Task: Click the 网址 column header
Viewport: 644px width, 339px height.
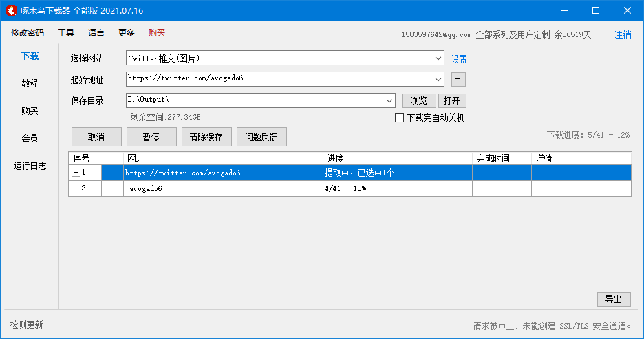Action: 223,158
